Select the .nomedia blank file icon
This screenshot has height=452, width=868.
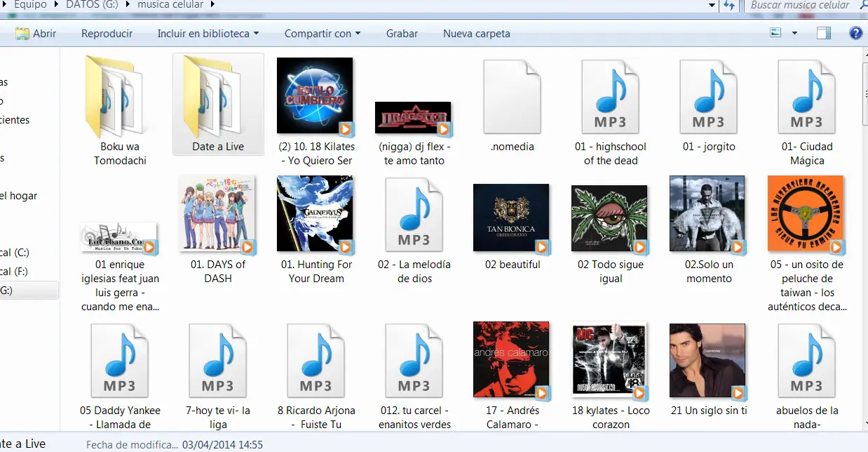click(x=512, y=97)
